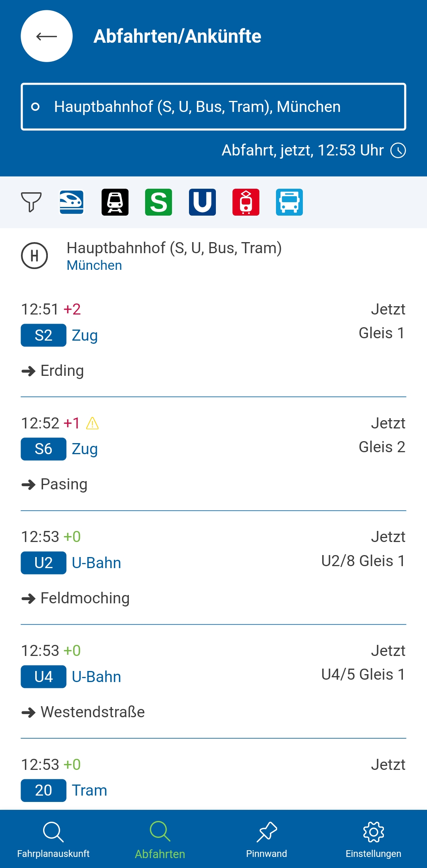Open the Fahrplanauskunft tab
Viewport: 427px width, 868px height.
pos(53,839)
